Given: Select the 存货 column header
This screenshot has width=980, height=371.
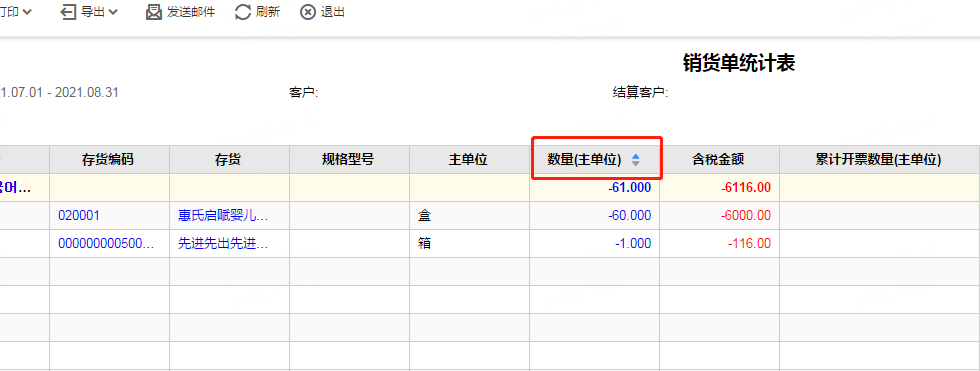Looking at the screenshot, I should tap(229, 160).
